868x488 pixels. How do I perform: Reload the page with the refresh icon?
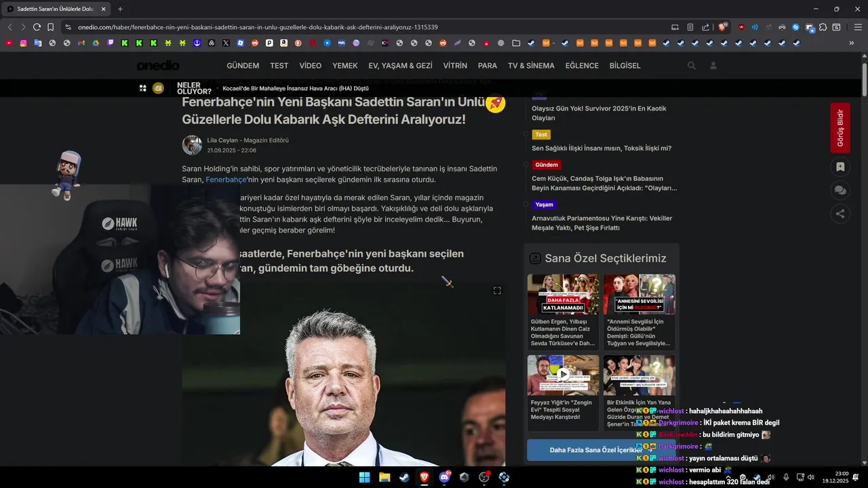click(37, 27)
